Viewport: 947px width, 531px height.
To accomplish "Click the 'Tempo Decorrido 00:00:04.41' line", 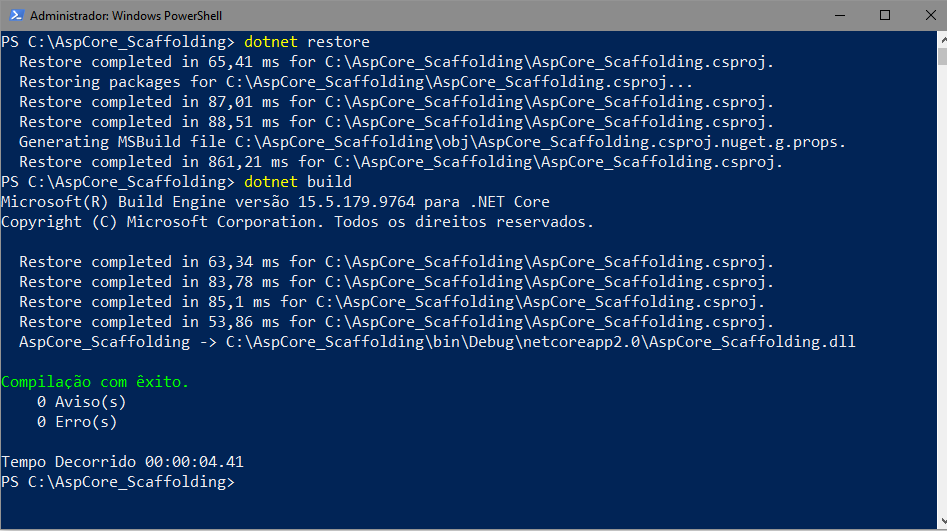I will point(123,462).
